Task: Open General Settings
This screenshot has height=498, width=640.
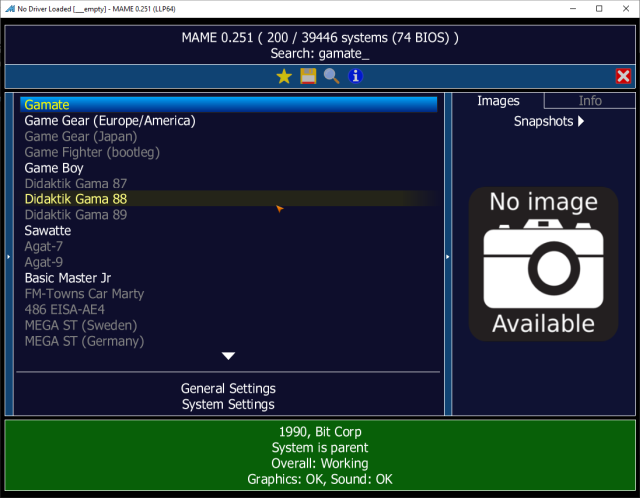Action: 228,389
